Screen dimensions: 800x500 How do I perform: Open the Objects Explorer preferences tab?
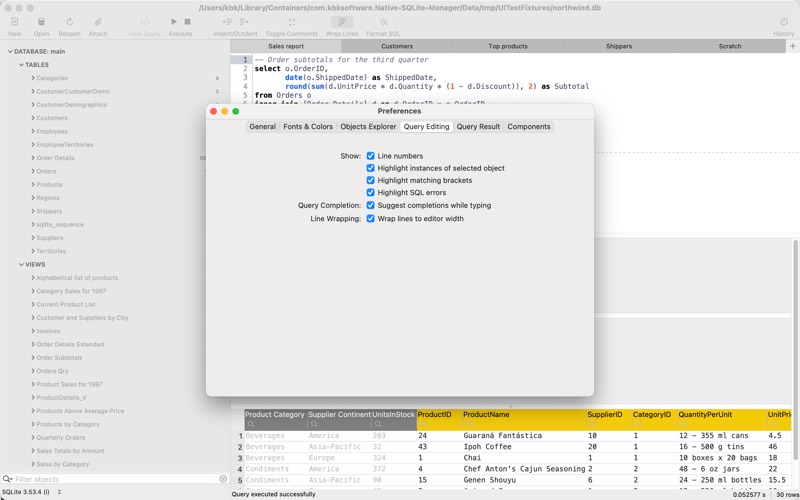click(368, 127)
